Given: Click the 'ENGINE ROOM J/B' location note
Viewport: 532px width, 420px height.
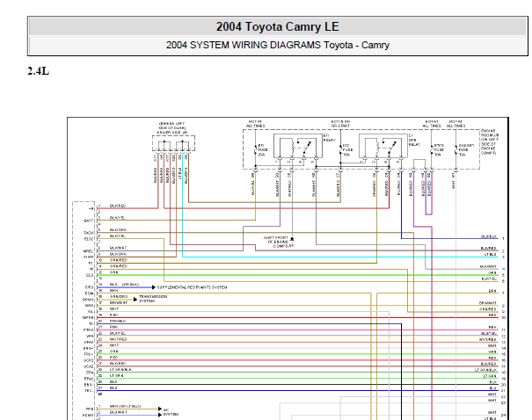Looking at the screenshot, I should tap(490, 141).
